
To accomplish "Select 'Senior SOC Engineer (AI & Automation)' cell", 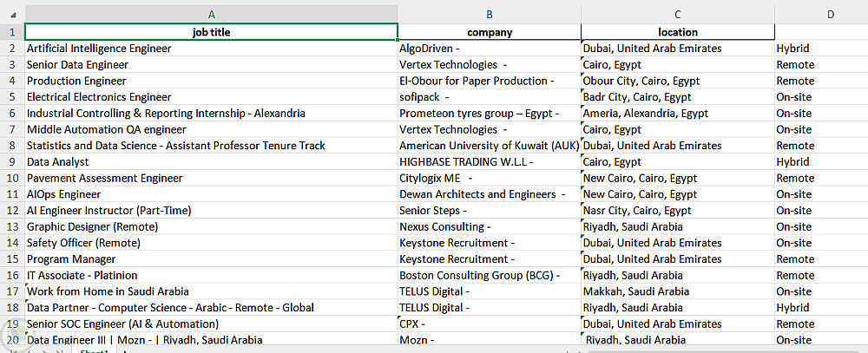I will (x=212, y=324).
